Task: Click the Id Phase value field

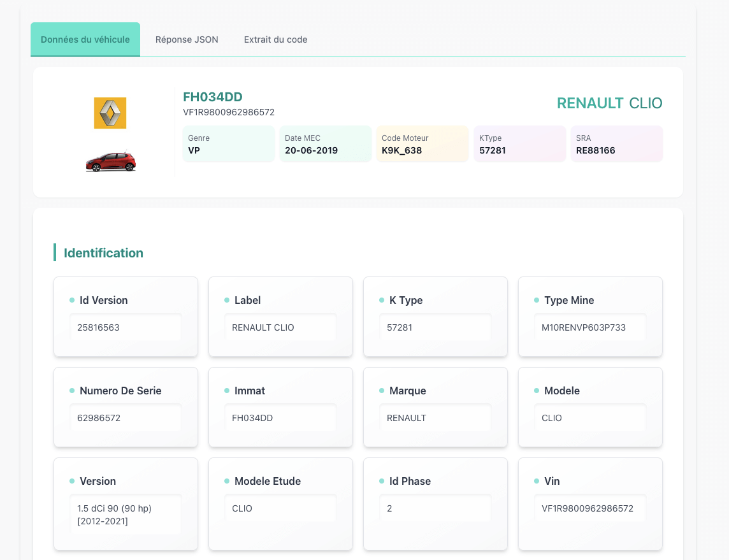Action: (435, 508)
